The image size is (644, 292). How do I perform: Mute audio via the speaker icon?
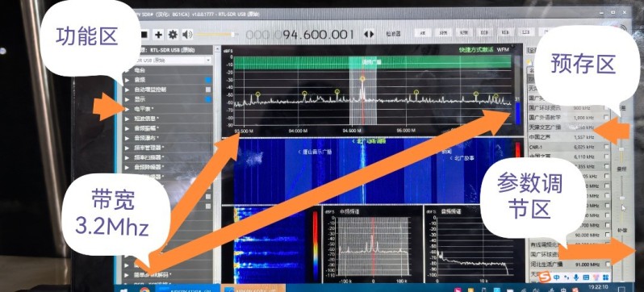pos(187,35)
